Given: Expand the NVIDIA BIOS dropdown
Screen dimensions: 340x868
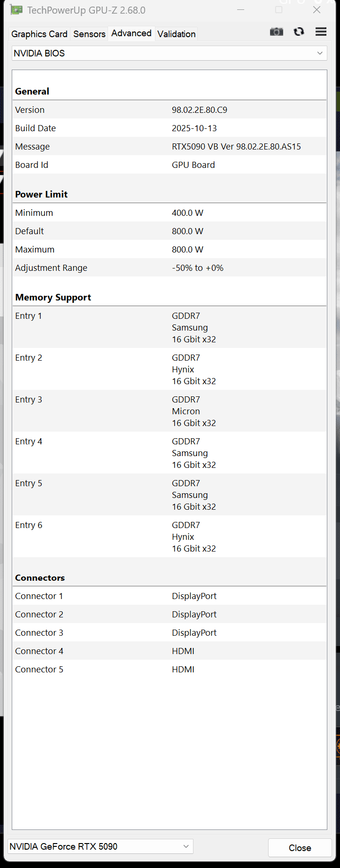Looking at the screenshot, I should tap(169, 53).
